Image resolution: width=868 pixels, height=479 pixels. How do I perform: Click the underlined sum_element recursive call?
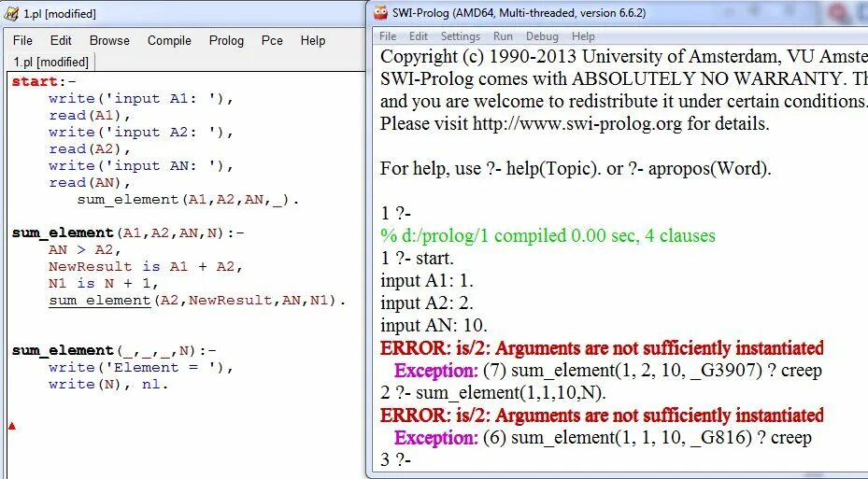coord(100,301)
